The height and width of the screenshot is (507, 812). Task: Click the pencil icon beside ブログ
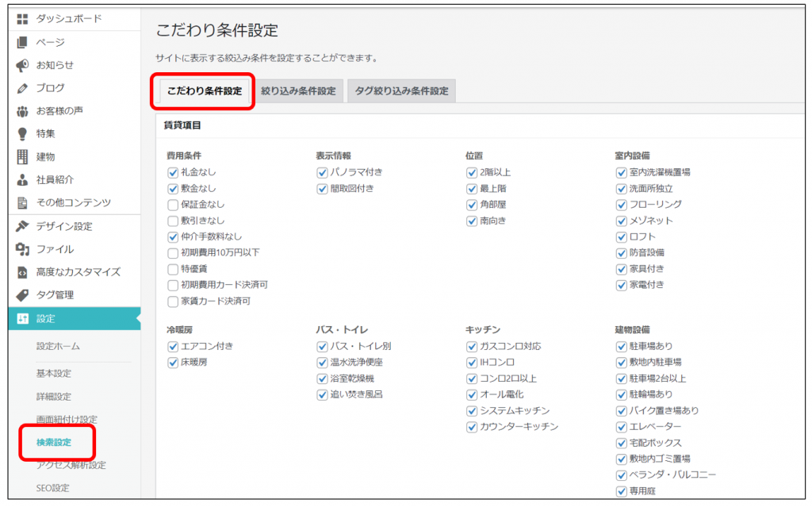(x=22, y=88)
